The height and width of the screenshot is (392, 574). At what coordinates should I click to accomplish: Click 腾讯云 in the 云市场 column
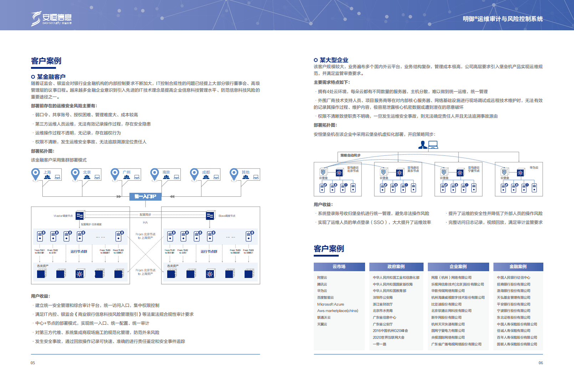322,284
